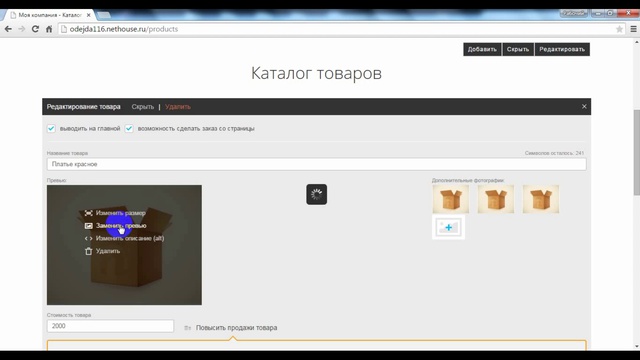Open the first additional photo thumbnail
The height and width of the screenshot is (360, 640).
[x=451, y=199]
